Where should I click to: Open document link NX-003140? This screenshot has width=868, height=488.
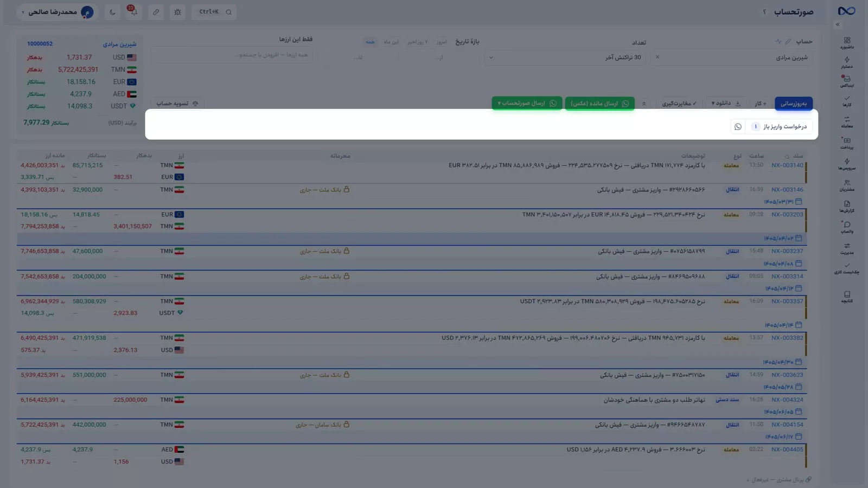click(787, 165)
